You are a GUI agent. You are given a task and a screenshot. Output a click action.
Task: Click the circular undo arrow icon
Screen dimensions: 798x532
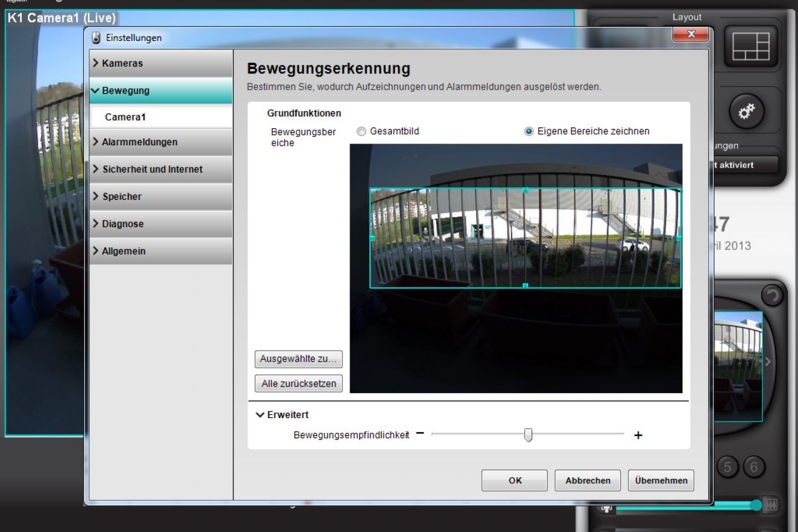[772, 295]
